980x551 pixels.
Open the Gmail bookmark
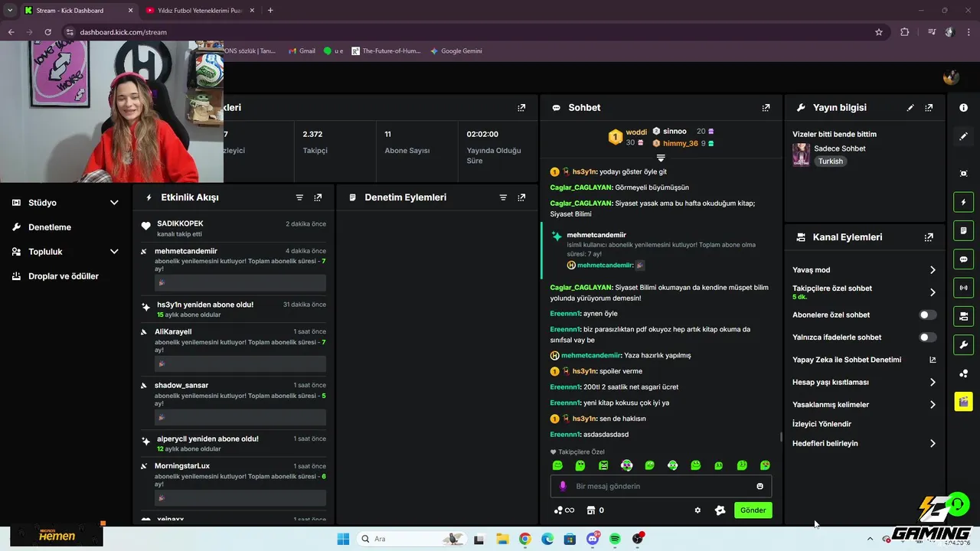pos(302,51)
